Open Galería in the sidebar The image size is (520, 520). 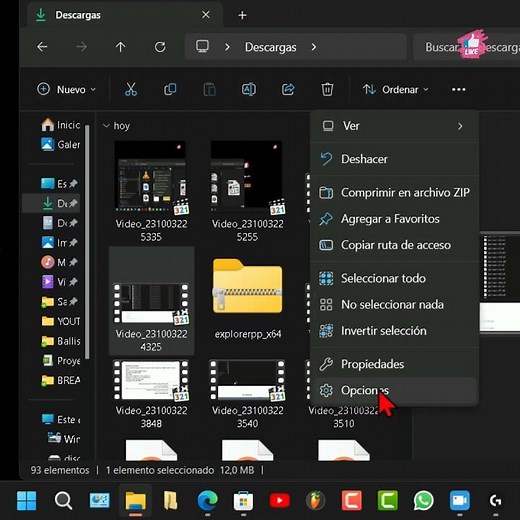coord(61,144)
